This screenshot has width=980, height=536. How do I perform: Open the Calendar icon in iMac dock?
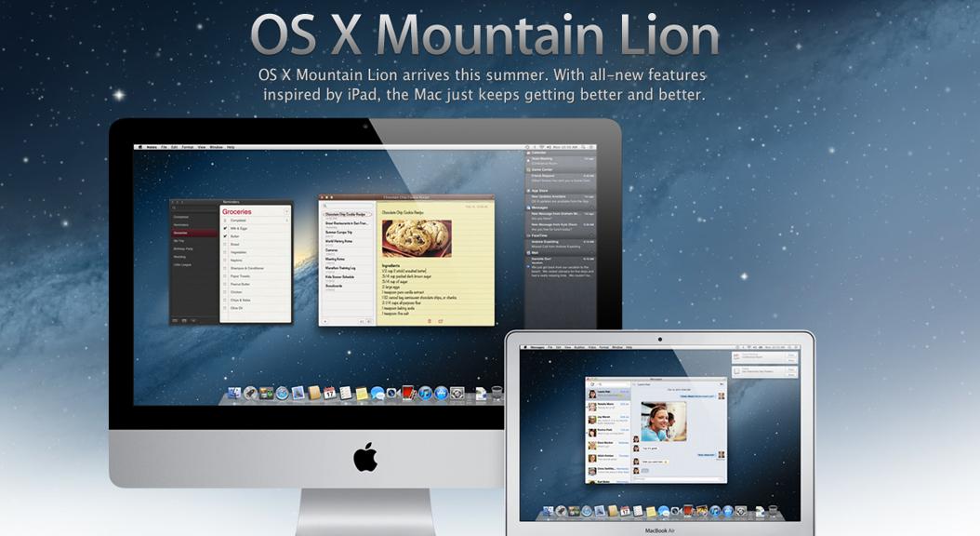(329, 394)
